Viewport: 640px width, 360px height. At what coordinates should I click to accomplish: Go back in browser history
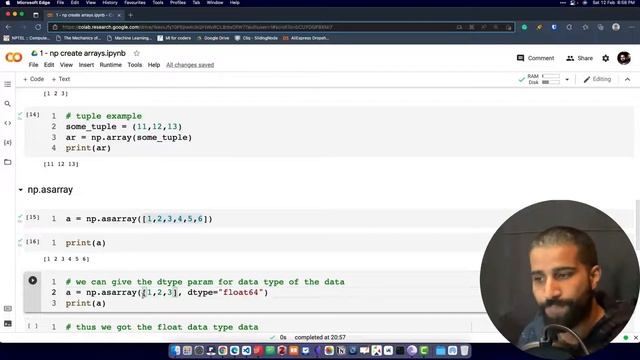tap(9, 27)
